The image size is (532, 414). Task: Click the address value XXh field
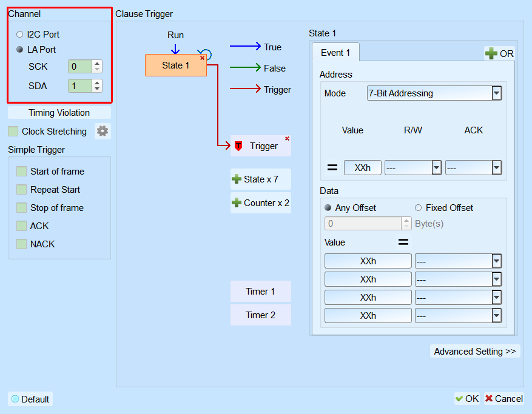362,167
